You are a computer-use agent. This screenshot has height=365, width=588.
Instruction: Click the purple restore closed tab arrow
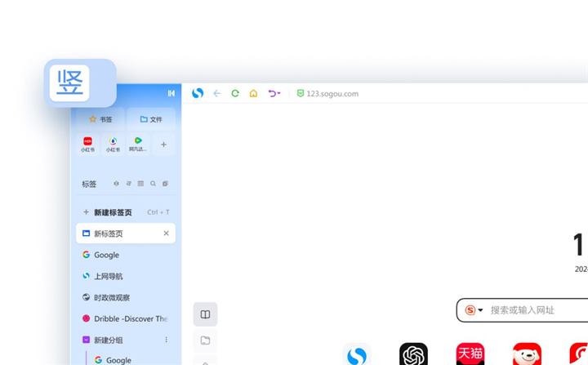pos(272,93)
